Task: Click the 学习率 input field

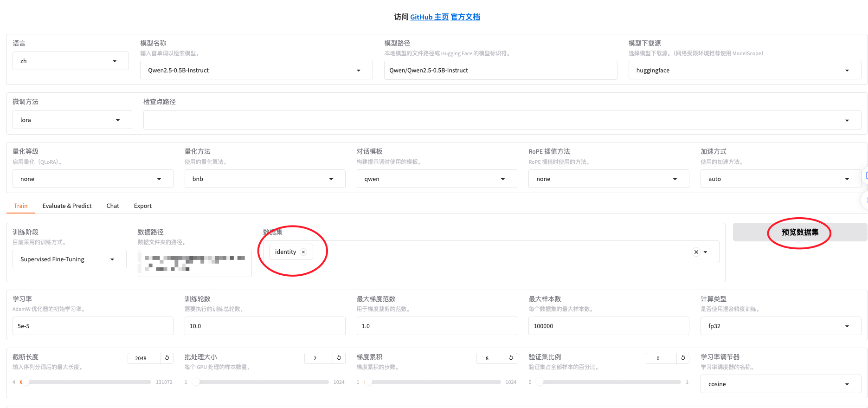Action: point(93,326)
